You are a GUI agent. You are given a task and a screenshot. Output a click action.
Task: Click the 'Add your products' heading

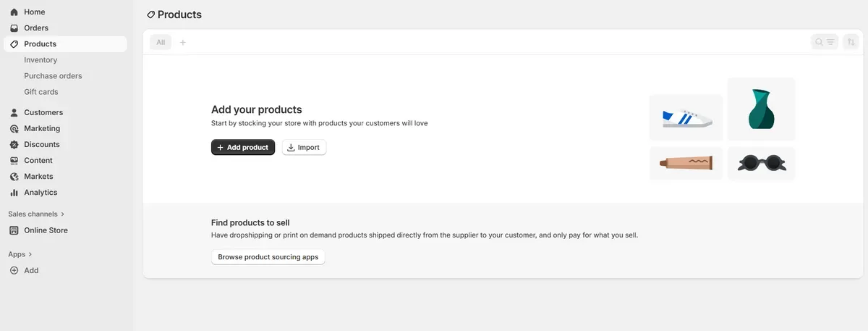coord(257,110)
